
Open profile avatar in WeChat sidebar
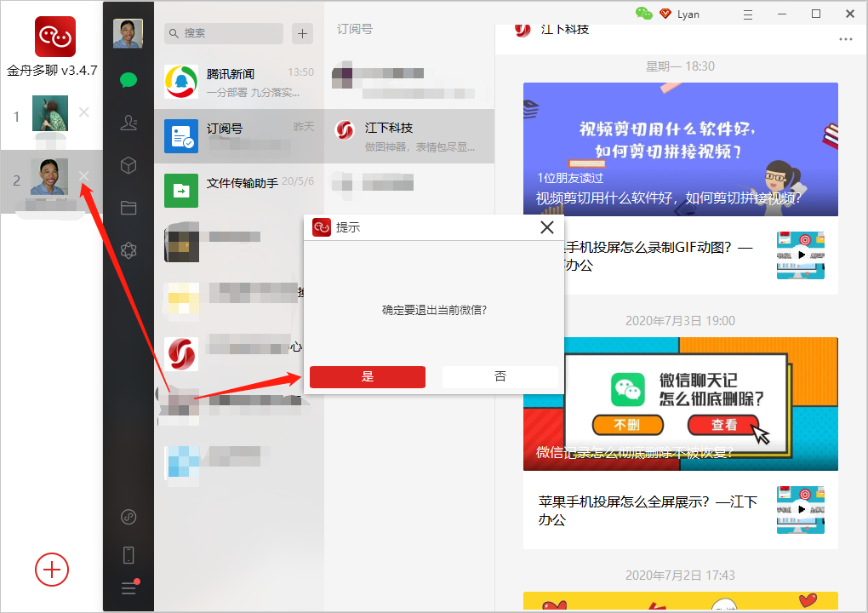click(128, 33)
